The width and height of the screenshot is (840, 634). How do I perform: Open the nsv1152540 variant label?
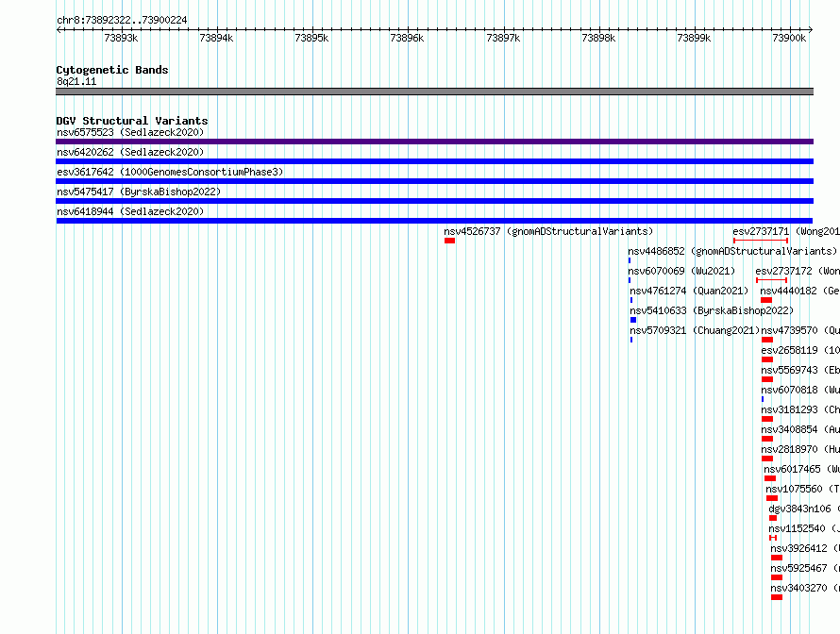(x=804, y=528)
